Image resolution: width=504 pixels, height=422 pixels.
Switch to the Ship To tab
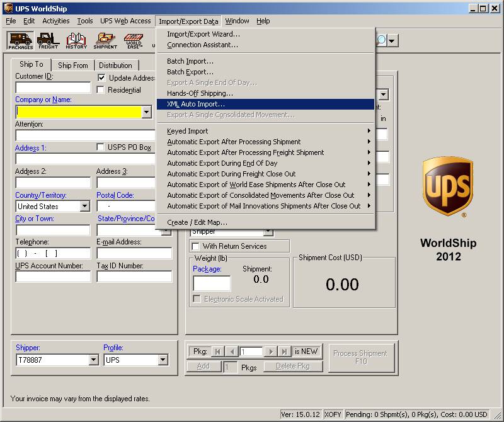31,64
